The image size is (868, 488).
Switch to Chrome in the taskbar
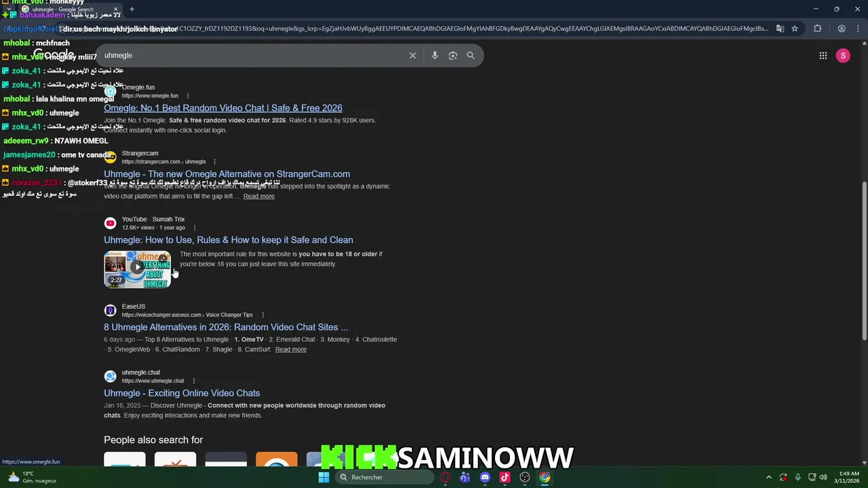coord(545,477)
